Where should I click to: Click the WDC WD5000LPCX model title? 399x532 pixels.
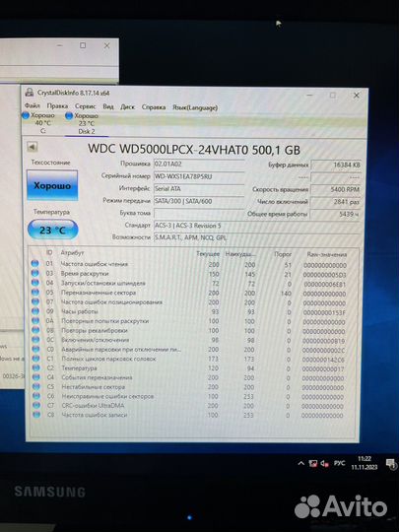(194, 149)
